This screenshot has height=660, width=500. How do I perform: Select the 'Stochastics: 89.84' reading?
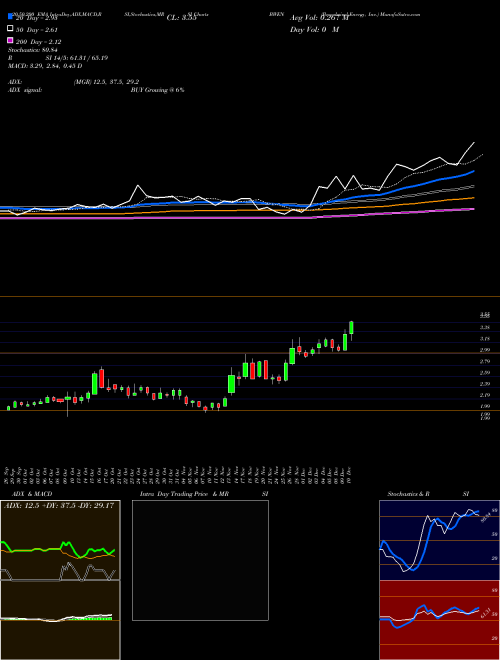[x=32, y=50]
